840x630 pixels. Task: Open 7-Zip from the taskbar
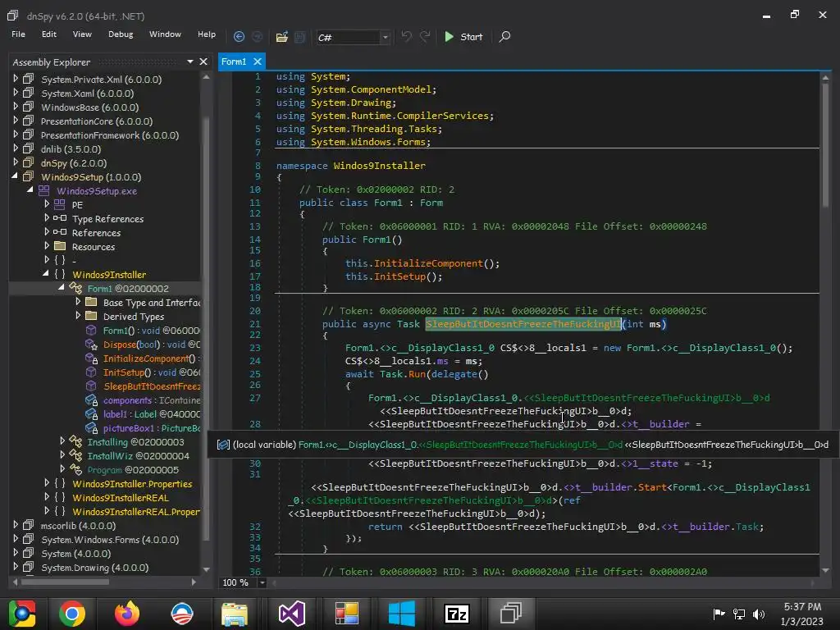(457, 614)
